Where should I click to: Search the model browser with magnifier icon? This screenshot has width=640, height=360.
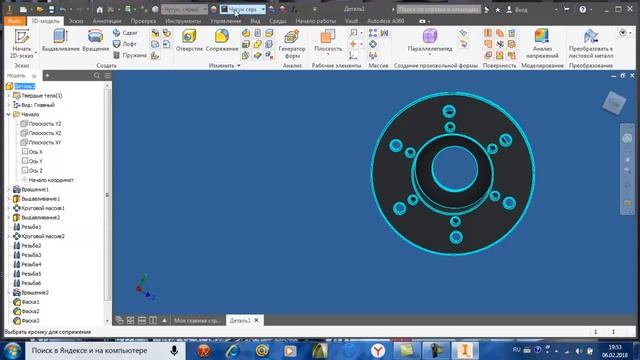point(97,76)
